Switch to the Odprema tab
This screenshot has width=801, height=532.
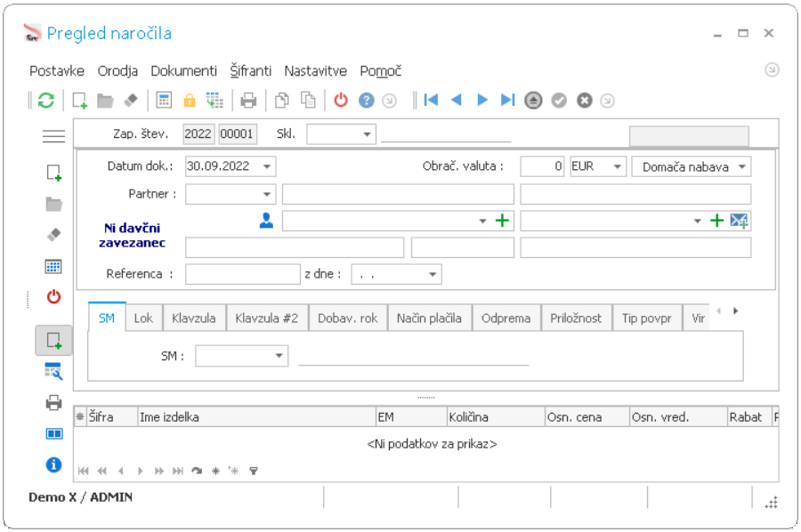(506, 318)
